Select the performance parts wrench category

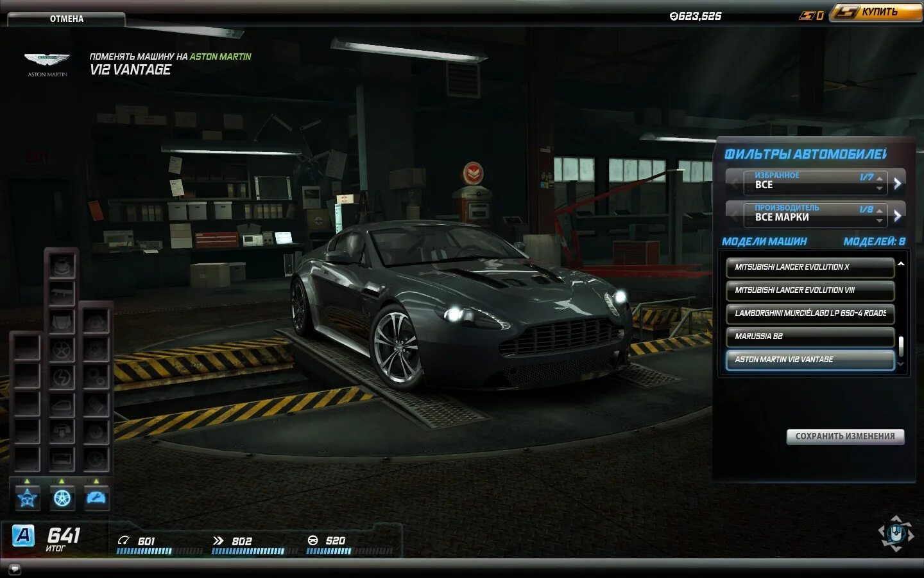96,498
